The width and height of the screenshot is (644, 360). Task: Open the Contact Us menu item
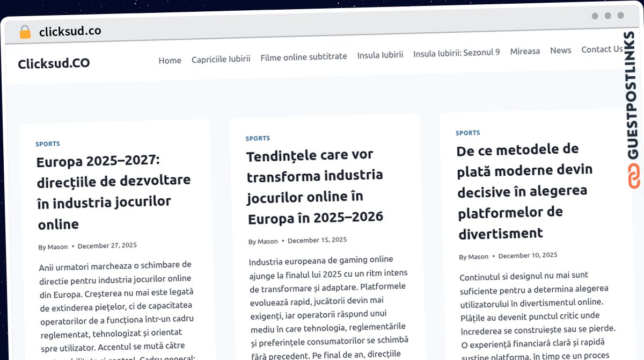tap(602, 49)
